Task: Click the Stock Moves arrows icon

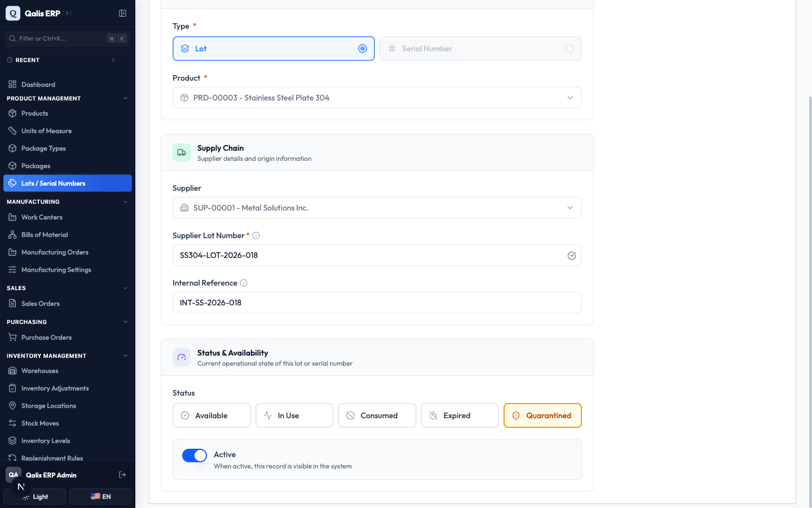Action: coord(12,423)
